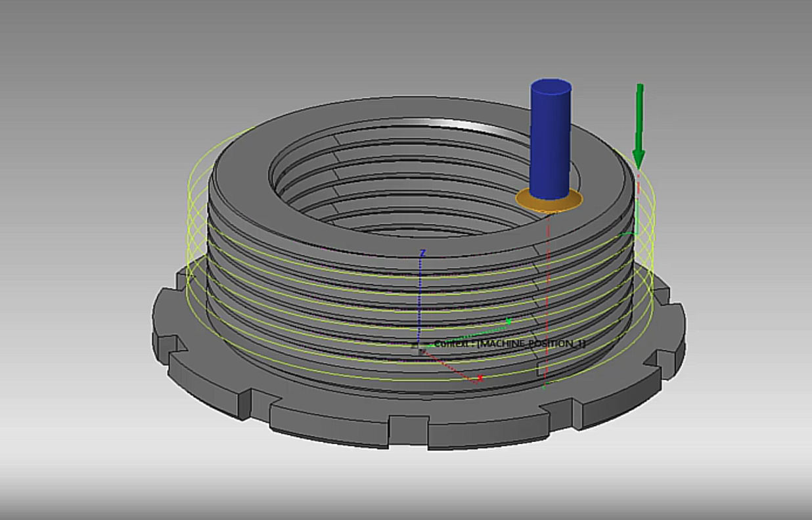
Task: Select the top circular face of the blue tool
Action: [x=551, y=86]
